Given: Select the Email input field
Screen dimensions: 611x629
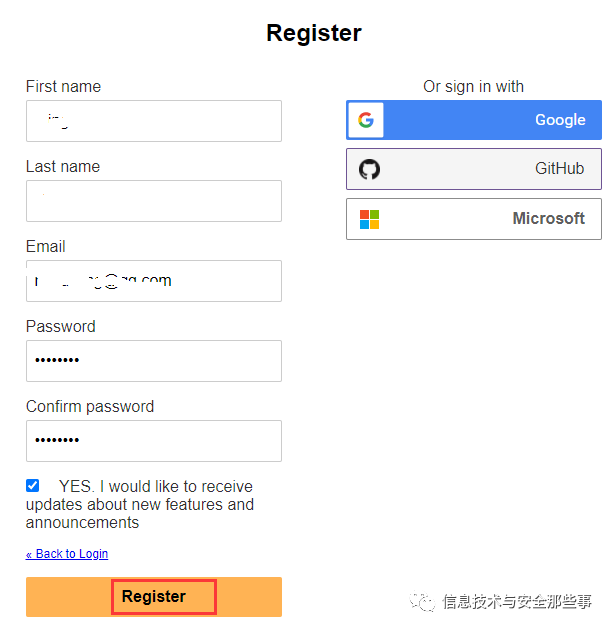Looking at the screenshot, I should (154, 281).
